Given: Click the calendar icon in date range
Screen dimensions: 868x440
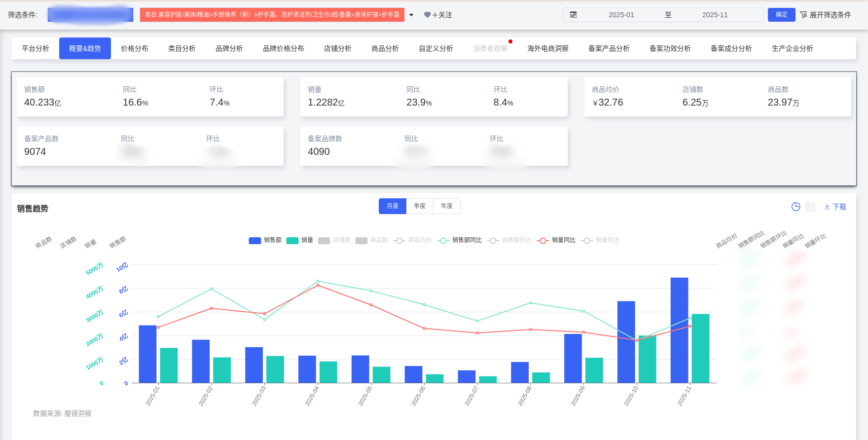Looking at the screenshot, I should pyautogui.click(x=573, y=15).
